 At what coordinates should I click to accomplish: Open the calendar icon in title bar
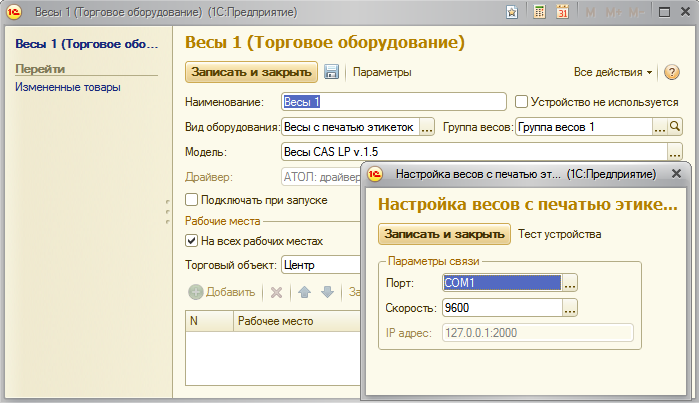(x=563, y=12)
